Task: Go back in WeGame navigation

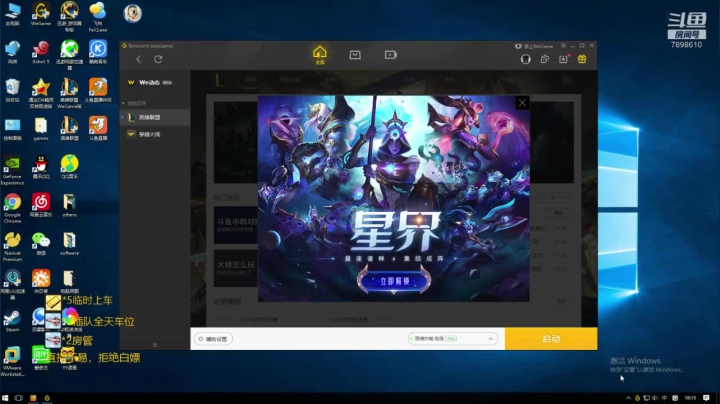Action: [139, 59]
